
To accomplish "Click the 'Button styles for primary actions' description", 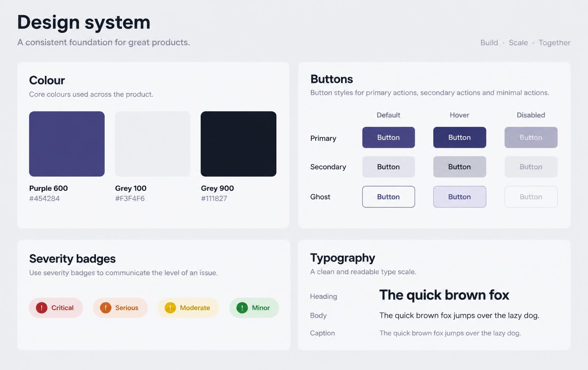I will [x=430, y=93].
